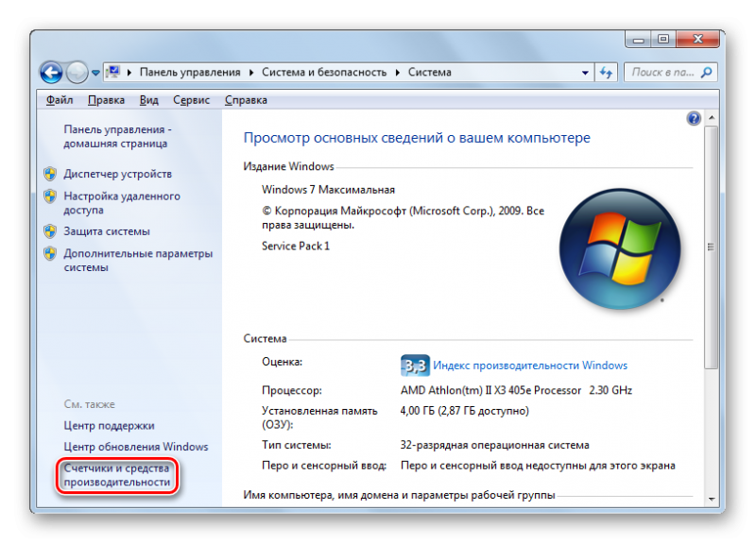Click the 4,00 ГБ (2,87 ГБ доступно) value
Screen dimensions: 756x544
(464, 411)
